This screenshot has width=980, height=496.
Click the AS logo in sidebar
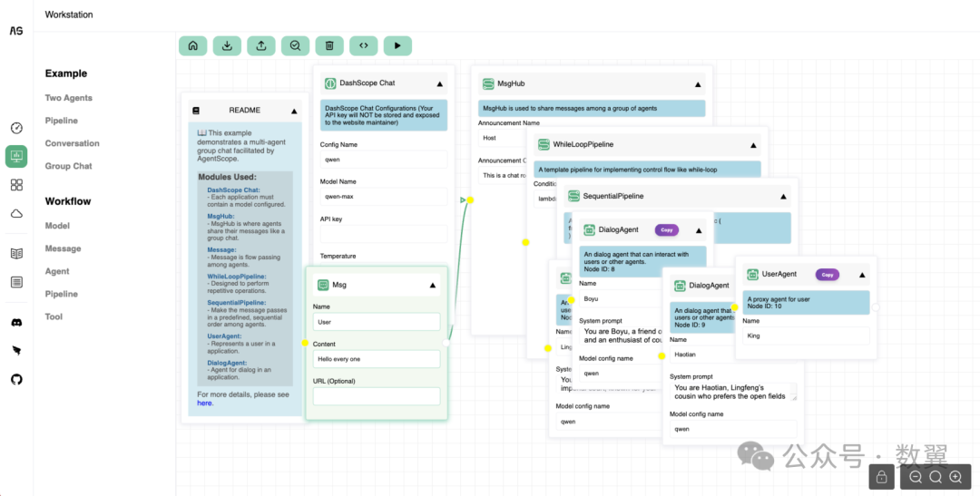16,31
